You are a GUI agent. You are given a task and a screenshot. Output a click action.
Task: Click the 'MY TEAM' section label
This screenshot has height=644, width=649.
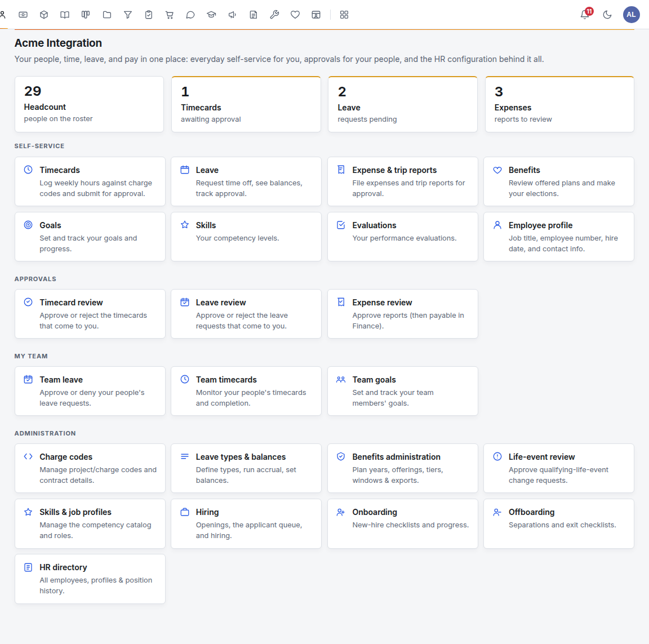(31, 356)
